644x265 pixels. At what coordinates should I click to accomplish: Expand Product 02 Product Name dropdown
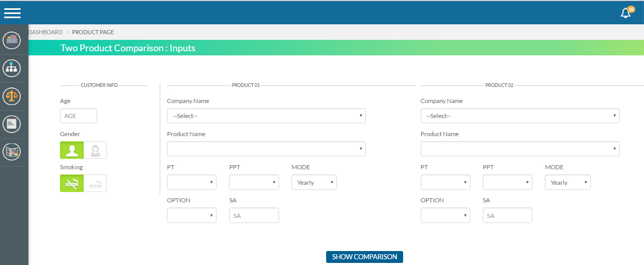519,149
